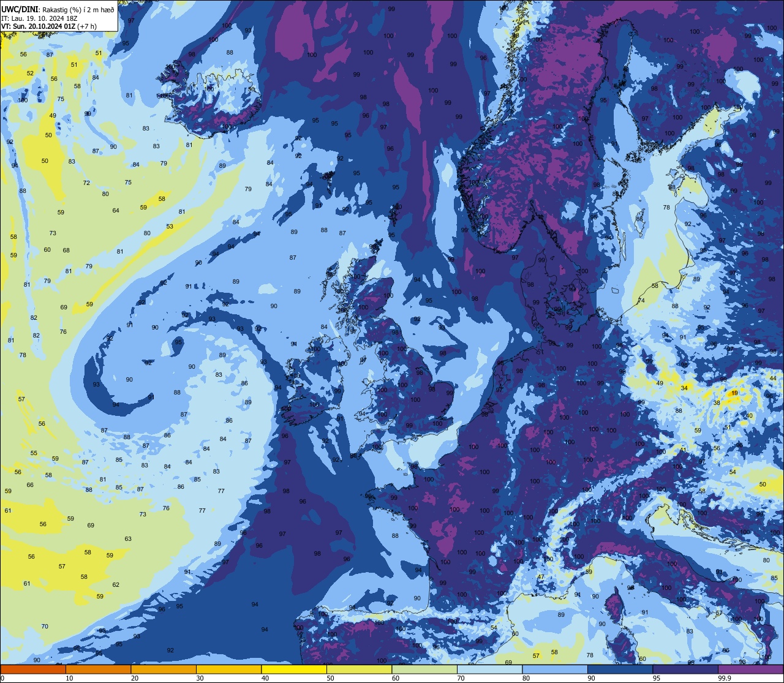Click the humidity value '44' on the map

[x=773, y=379]
